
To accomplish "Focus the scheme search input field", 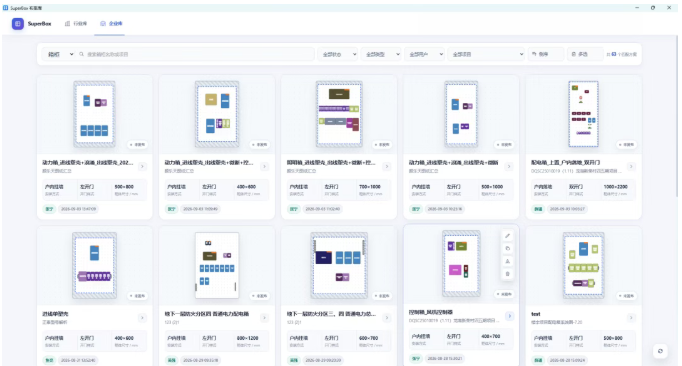I will (x=196, y=54).
